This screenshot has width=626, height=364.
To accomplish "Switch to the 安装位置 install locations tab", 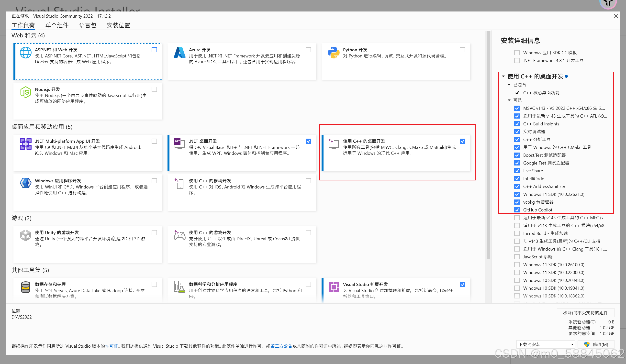I will pos(119,25).
